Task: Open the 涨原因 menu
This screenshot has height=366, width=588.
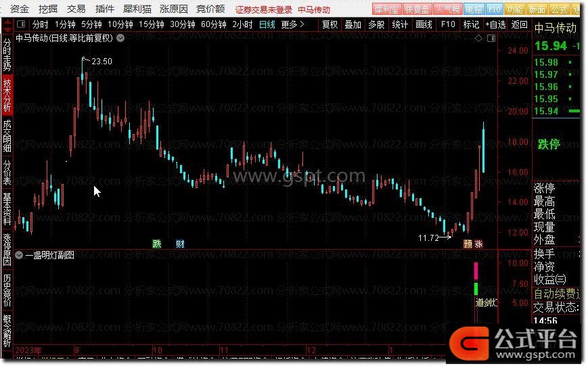Action: pos(174,9)
